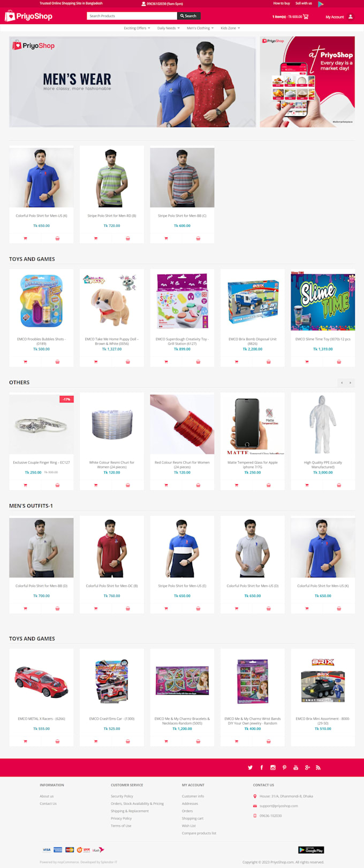Screen dimensions: 364x868
Task: Expand the Daily Needs dropdown
Action: 168,28
